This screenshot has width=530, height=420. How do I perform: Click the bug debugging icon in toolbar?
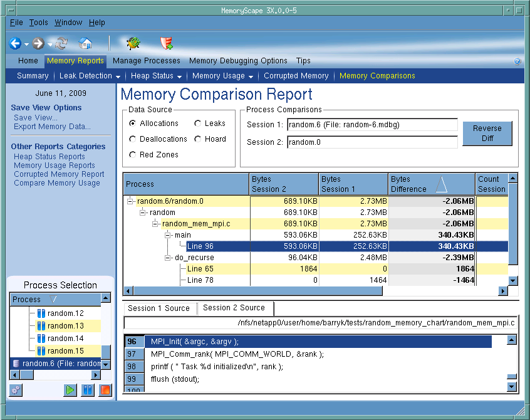point(133,43)
